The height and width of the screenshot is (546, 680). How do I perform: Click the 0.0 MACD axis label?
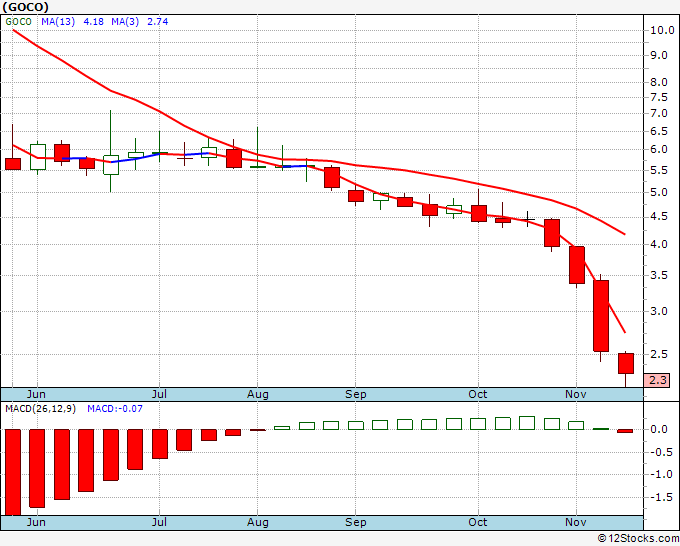pos(658,429)
